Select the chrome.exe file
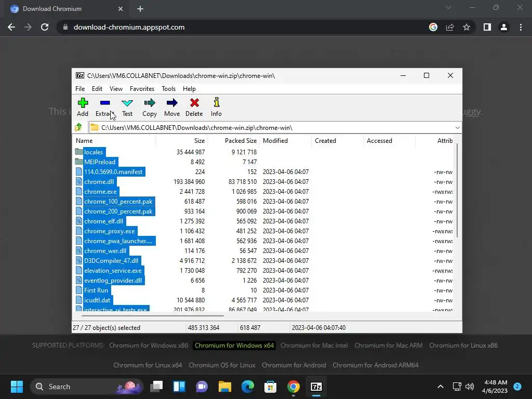This screenshot has height=399, width=532. [x=100, y=192]
